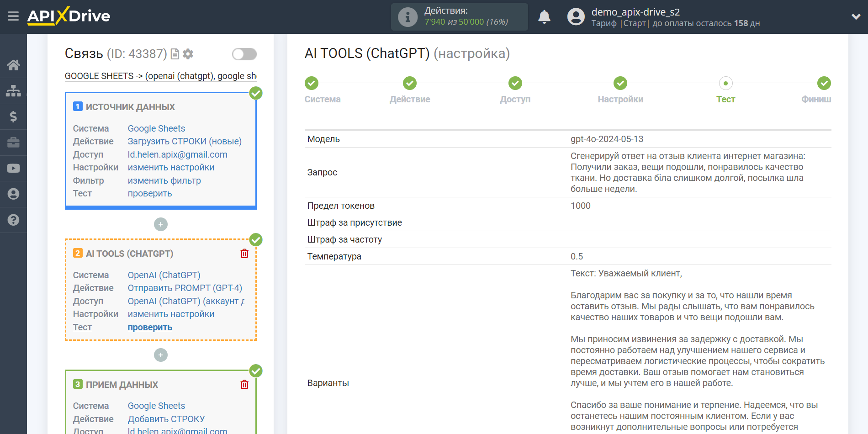Click OpenAI (ChatGPT) (аккаунт access link
Viewport: 868px width, 434px height.
click(x=186, y=301)
